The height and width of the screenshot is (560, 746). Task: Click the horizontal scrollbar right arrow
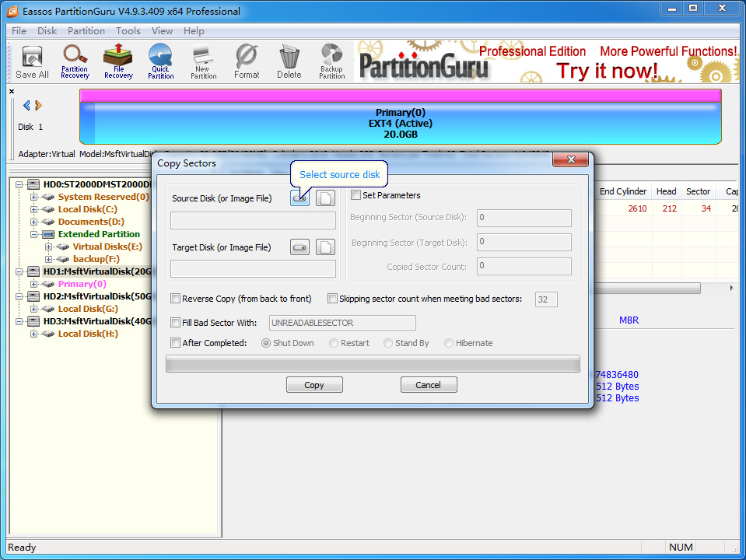point(731,288)
